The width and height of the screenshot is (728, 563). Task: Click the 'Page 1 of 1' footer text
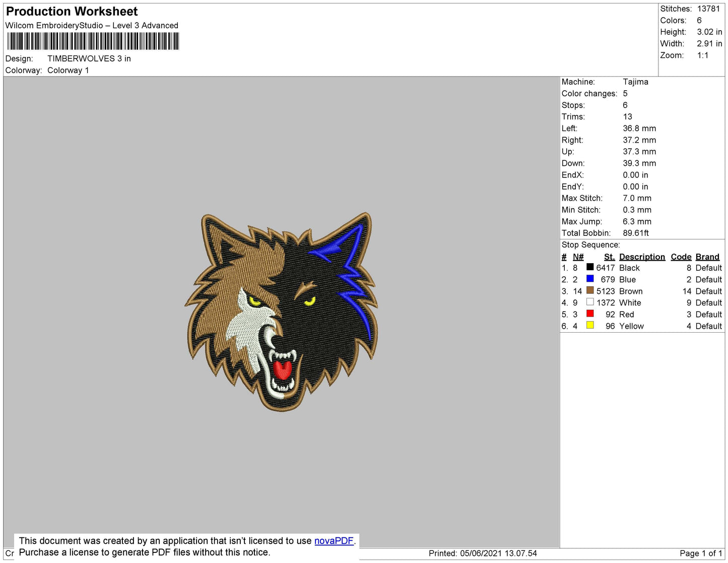pos(701,553)
